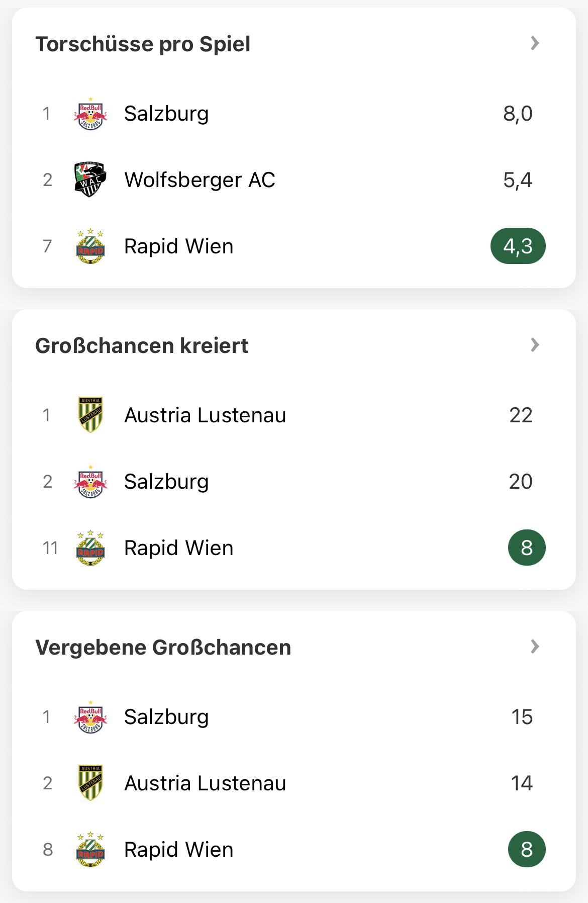Tap Rapid Wien crest in Torschüsse pro Spiel
Viewport: 588px width, 903px height.
[90, 246]
